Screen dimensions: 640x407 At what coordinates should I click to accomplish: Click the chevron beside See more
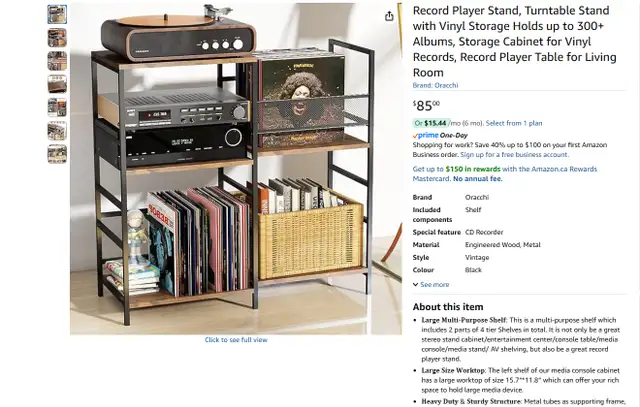[416, 285]
